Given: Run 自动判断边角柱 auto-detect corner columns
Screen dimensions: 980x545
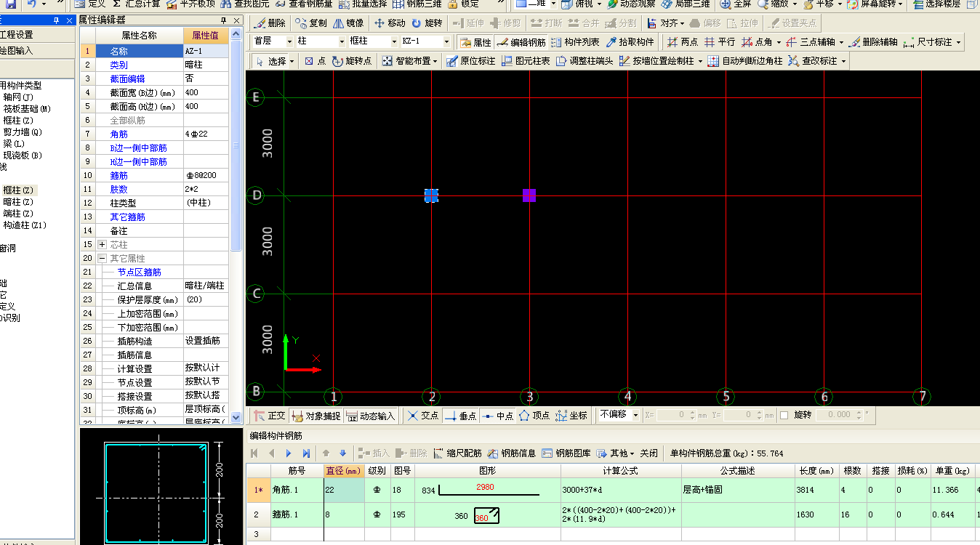Looking at the screenshot, I should click(745, 61).
